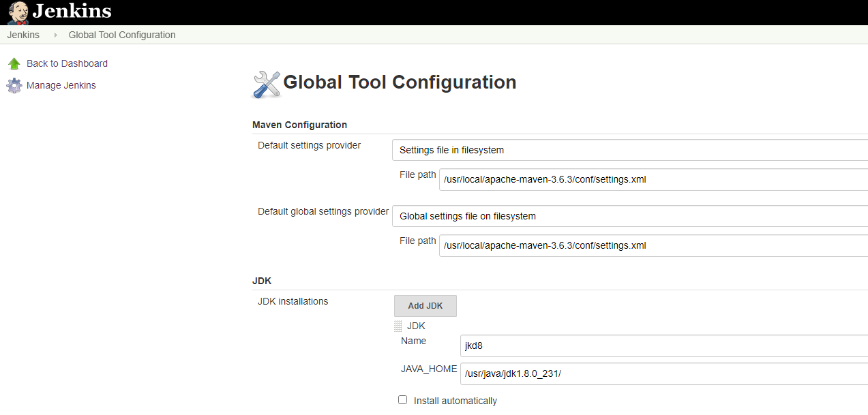Open Manage Jenkins link
The height and width of the screenshot is (415, 868).
tap(61, 85)
